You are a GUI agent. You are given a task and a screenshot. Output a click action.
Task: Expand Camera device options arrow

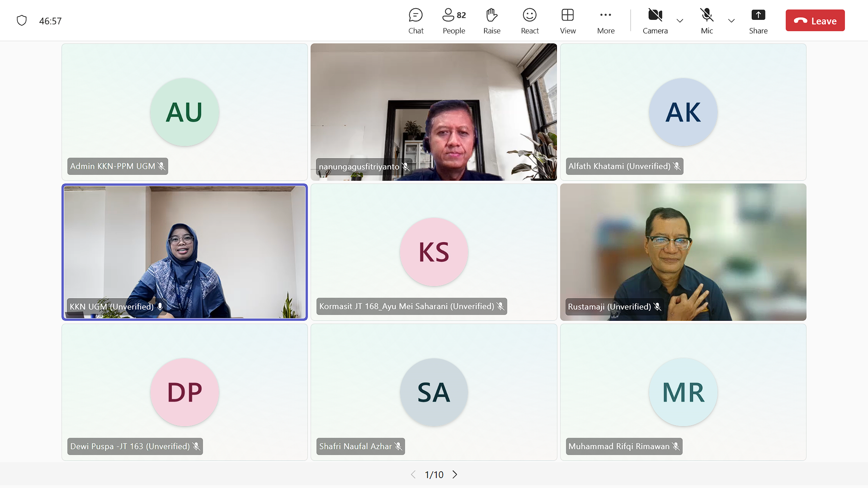pyautogui.click(x=679, y=21)
